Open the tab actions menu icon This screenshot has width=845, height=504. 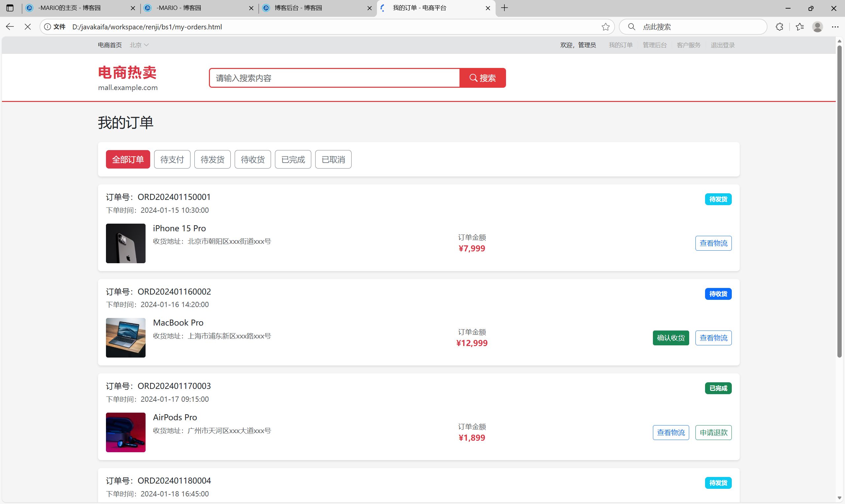click(10, 8)
